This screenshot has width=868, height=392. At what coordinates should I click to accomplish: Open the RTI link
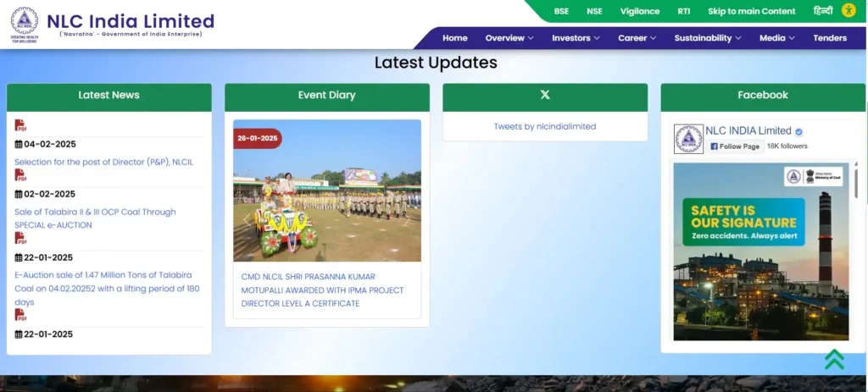click(684, 11)
